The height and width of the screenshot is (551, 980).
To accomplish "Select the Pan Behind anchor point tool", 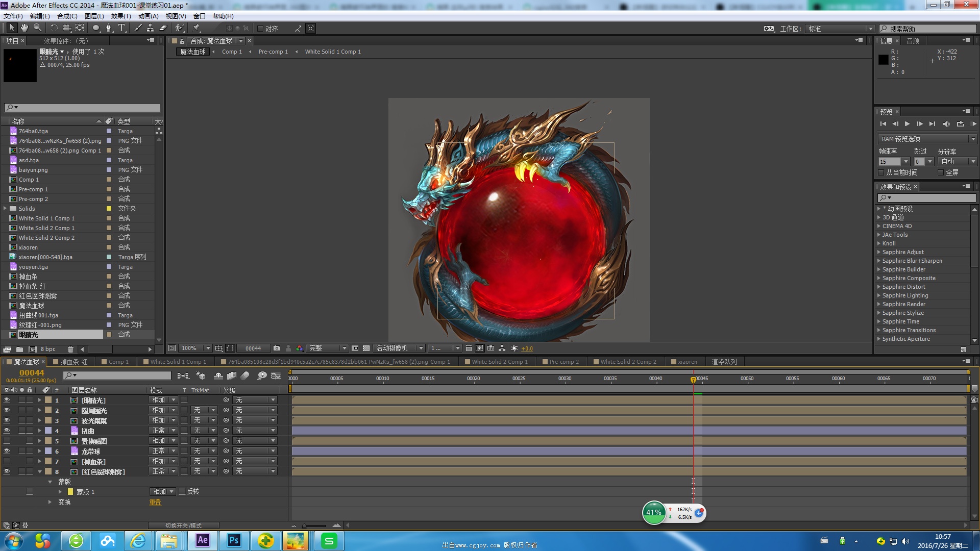I will pyautogui.click(x=80, y=28).
